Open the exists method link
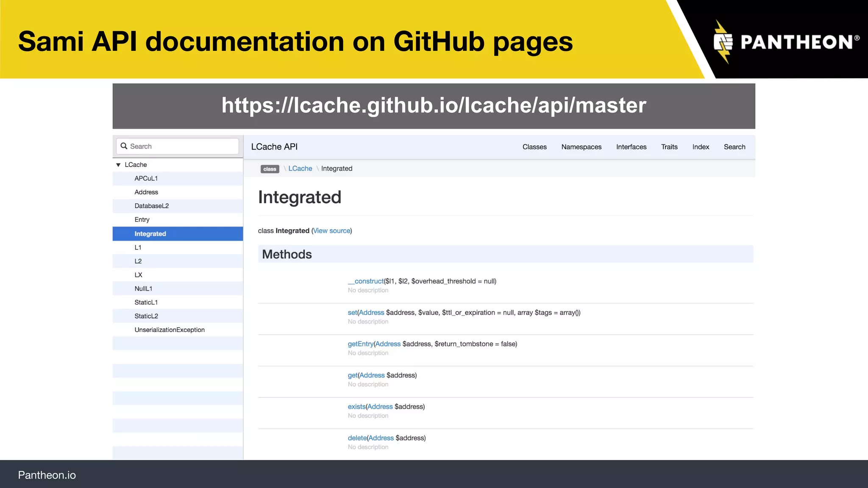 pyautogui.click(x=356, y=407)
